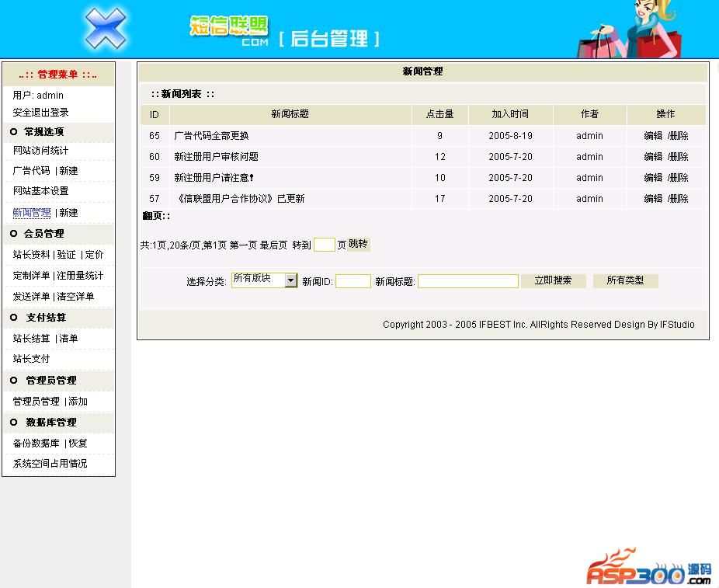Screen dimensions: 719x588
Task: Open 注册量统计 link
Action: [80, 276]
